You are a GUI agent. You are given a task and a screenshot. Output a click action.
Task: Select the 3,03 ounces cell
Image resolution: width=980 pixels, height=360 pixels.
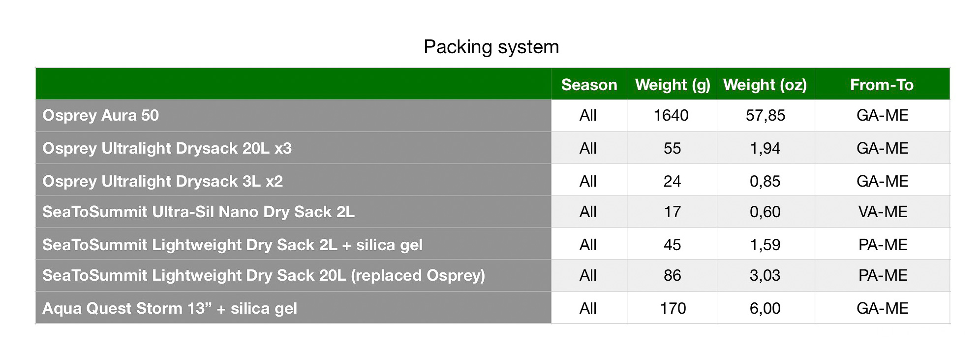766,275
